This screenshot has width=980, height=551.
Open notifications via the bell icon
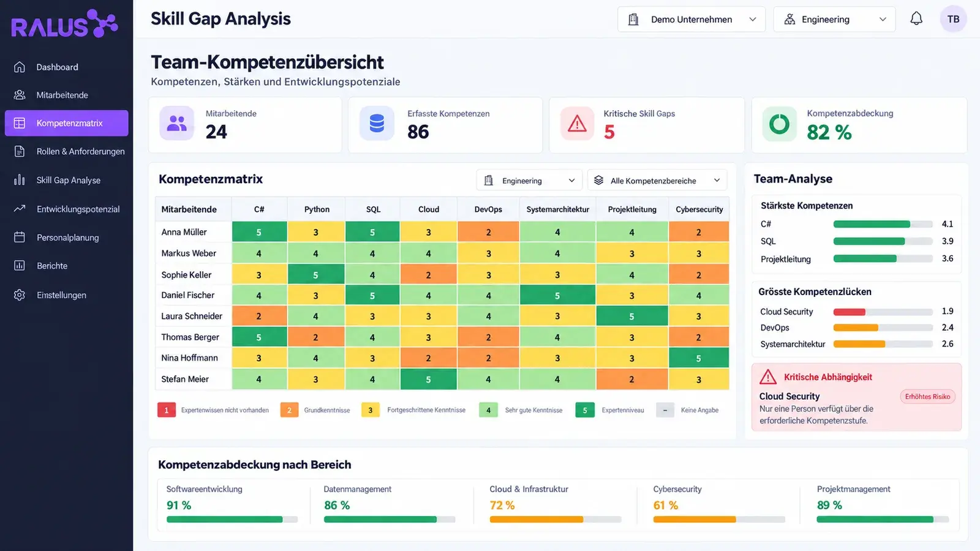pyautogui.click(x=916, y=19)
